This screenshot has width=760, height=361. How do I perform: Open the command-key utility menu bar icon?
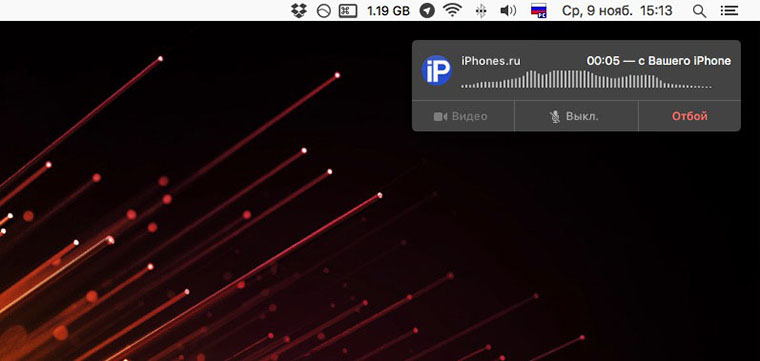click(x=348, y=11)
